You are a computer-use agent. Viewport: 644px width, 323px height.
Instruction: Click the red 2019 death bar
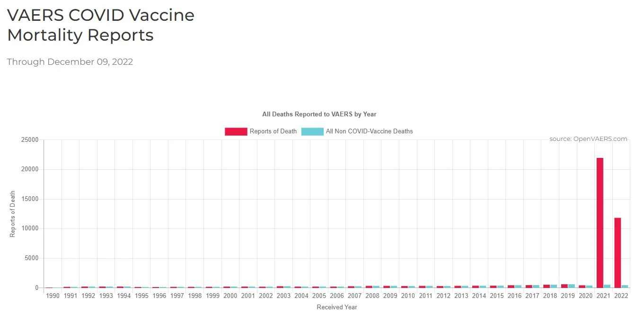coord(564,286)
